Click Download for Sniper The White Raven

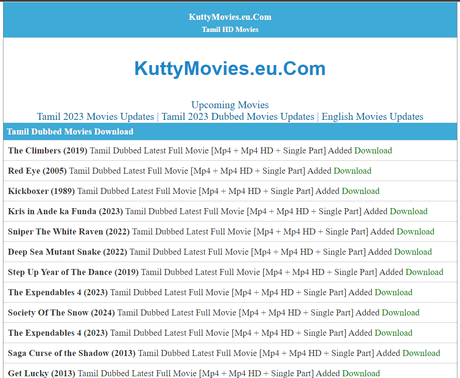tap(416, 232)
